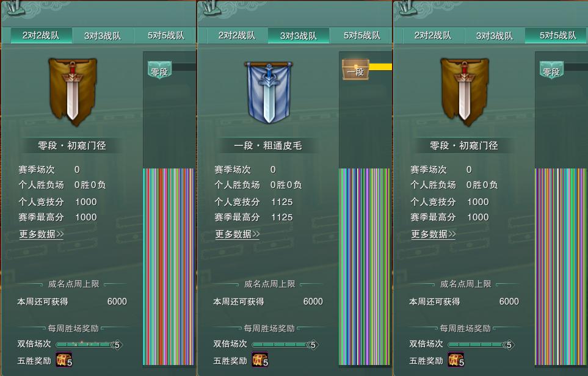This screenshot has height=376, width=588.
Task: Click the 一段·粗通皮毛 rank title
Action: tap(268, 146)
